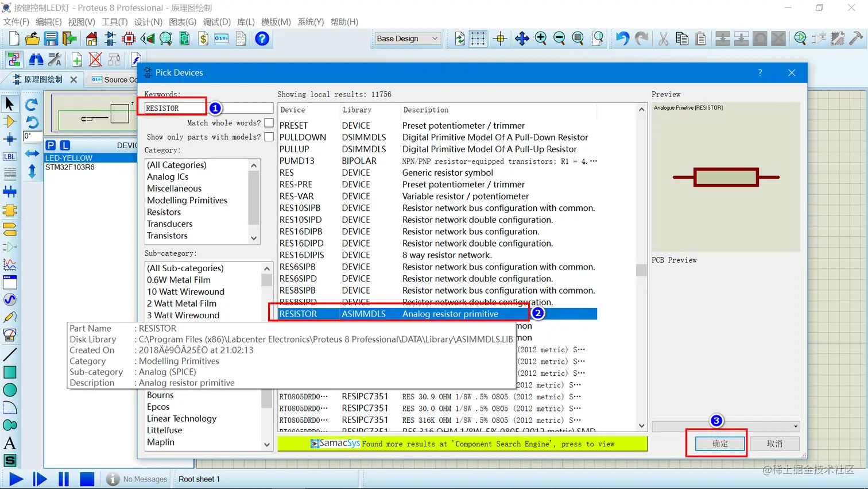This screenshot has width=868, height=489.
Task: Switch to the Source Code tab
Action: [114, 79]
